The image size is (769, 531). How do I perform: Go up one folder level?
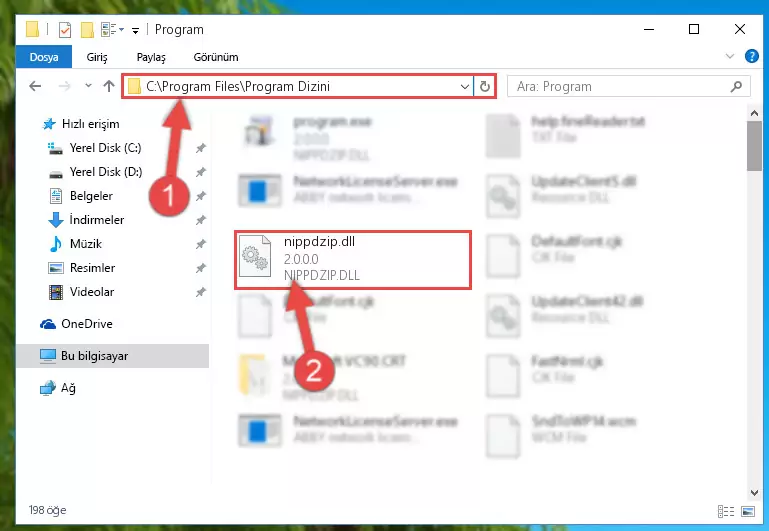pos(109,86)
